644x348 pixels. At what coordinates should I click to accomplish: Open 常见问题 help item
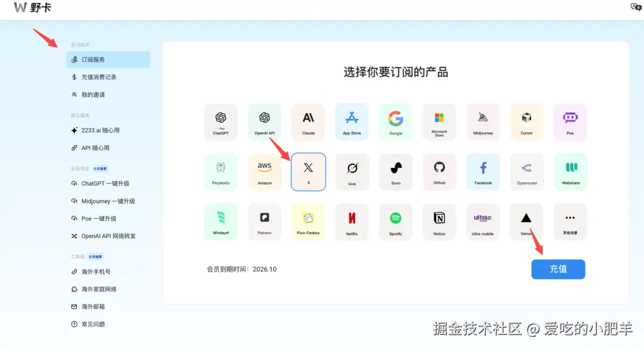(x=108, y=324)
